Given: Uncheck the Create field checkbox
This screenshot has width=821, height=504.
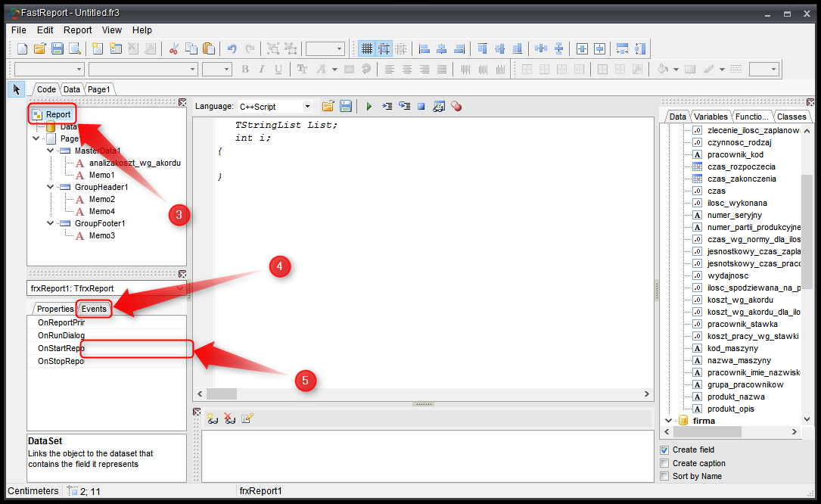Looking at the screenshot, I should tap(665, 450).
